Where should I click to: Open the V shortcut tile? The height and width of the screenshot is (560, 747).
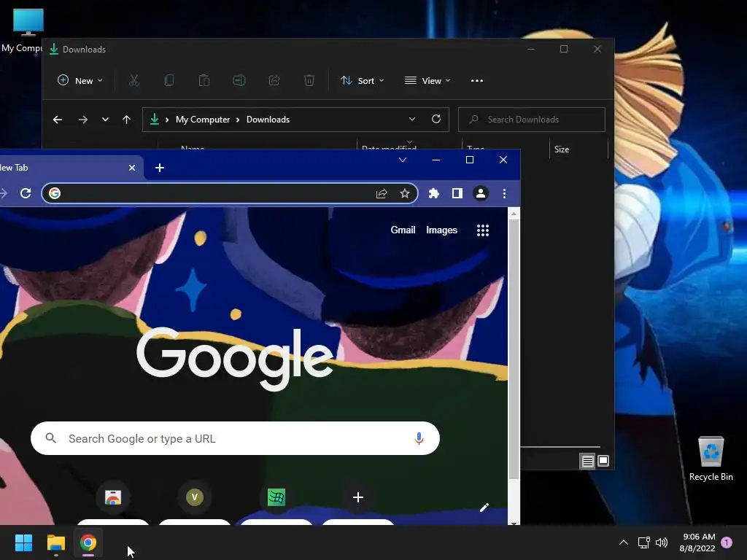point(194,497)
